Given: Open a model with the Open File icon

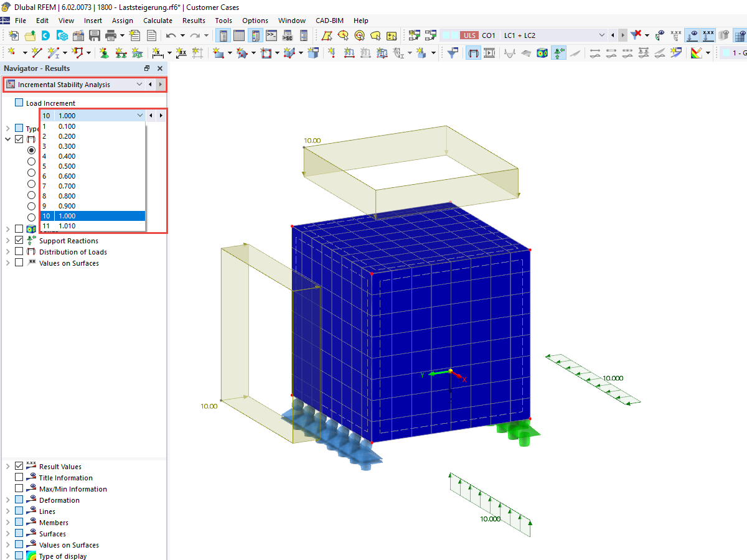Looking at the screenshot, I should pos(30,35).
